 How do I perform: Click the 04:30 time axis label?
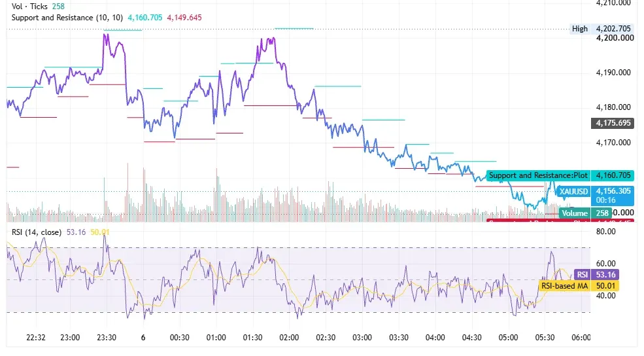[471, 338]
